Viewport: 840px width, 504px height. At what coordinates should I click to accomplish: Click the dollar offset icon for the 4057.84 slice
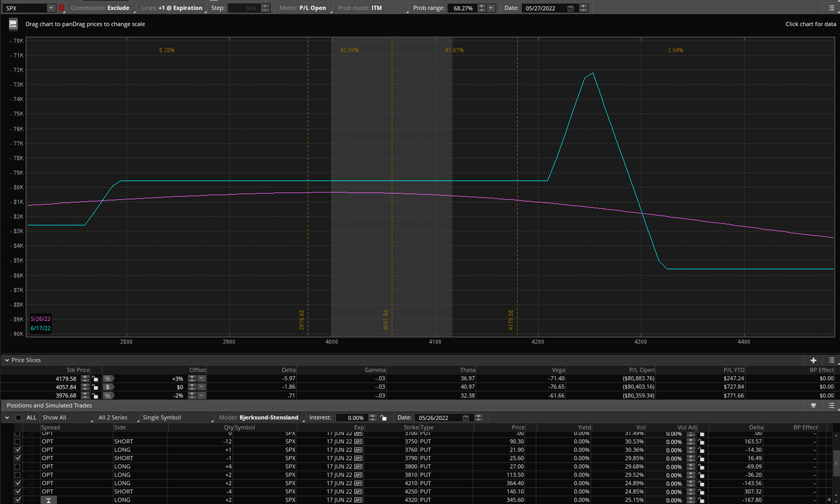coord(108,387)
